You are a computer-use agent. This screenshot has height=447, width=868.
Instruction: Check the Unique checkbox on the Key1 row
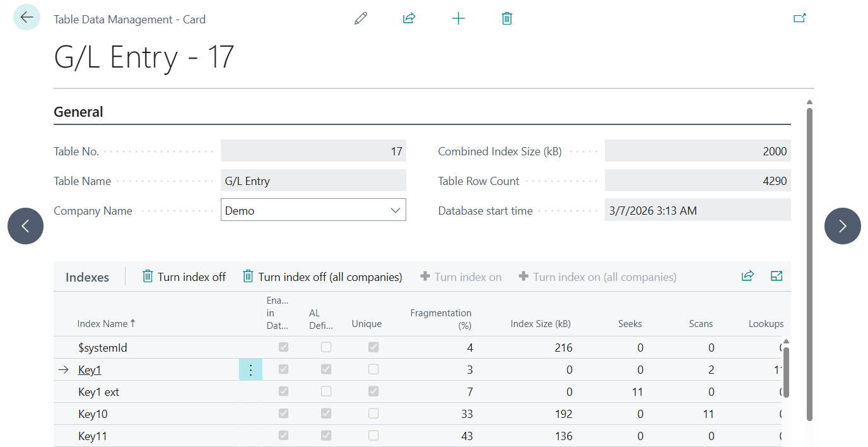point(373,369)
